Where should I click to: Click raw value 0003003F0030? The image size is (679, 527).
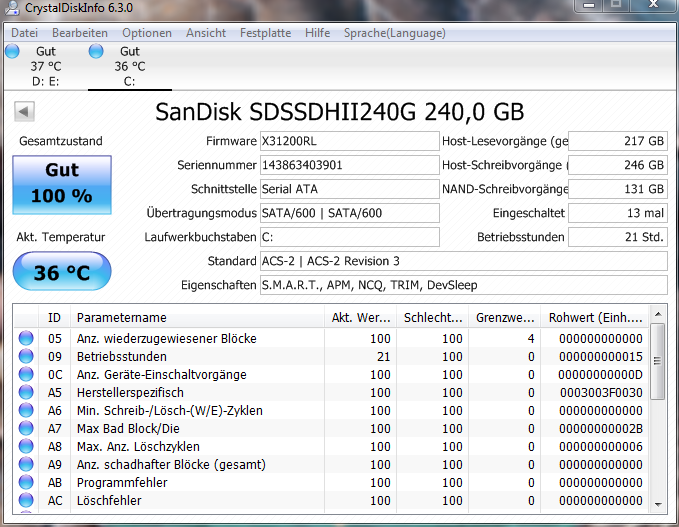coord(601,392)
